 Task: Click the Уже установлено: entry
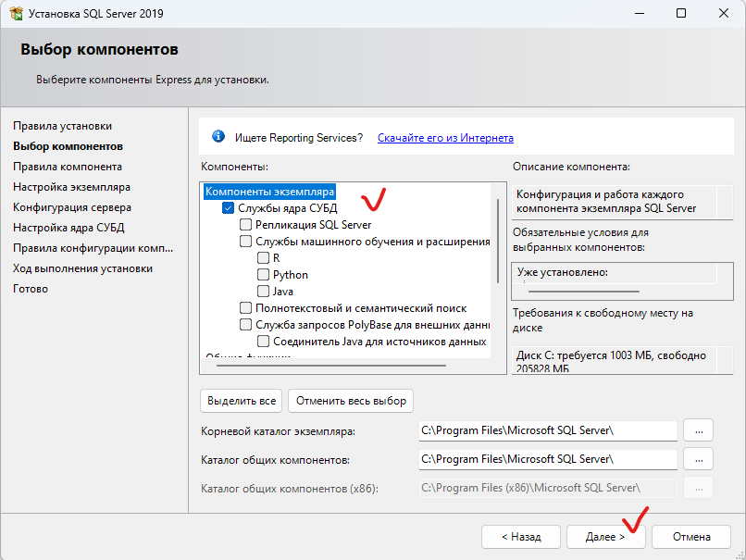click(563, 273)
